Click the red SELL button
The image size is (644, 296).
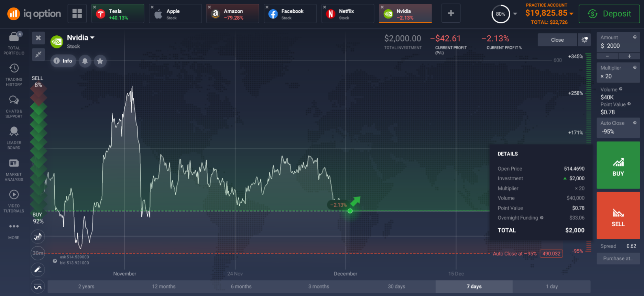pos(618,216)
